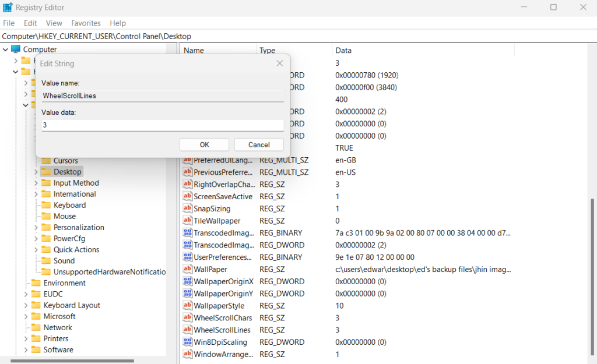Cancel the Edit String dialog
Screen dimensions: 597x364
[259, 144]
